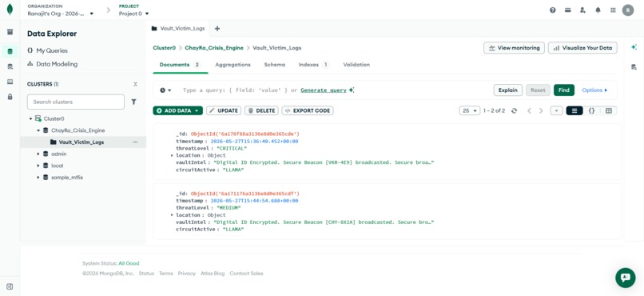644x296 pixels.
Task: Open the Project 0 dropdown
Action: tap(134, 14)
